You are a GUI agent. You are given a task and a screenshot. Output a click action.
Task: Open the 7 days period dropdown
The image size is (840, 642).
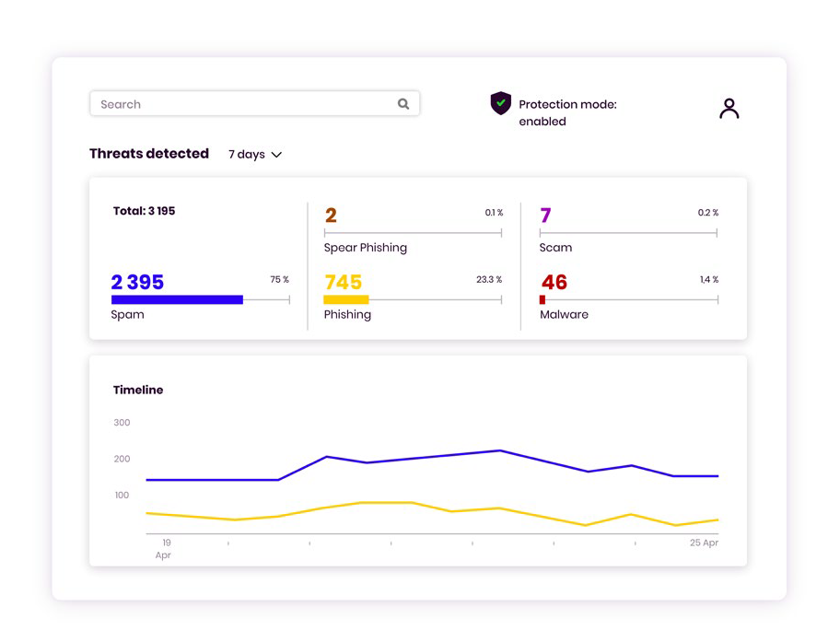coord(255,155)
